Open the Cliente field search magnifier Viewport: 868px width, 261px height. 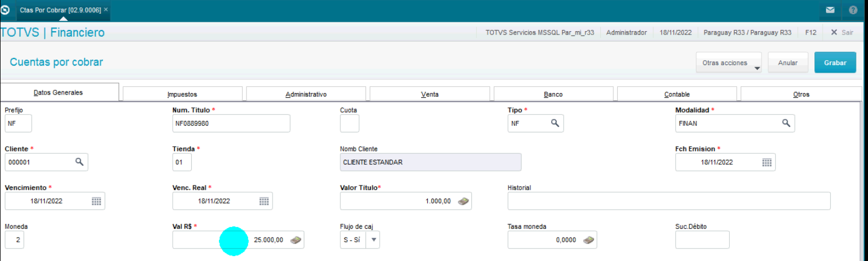coord(79,162)
